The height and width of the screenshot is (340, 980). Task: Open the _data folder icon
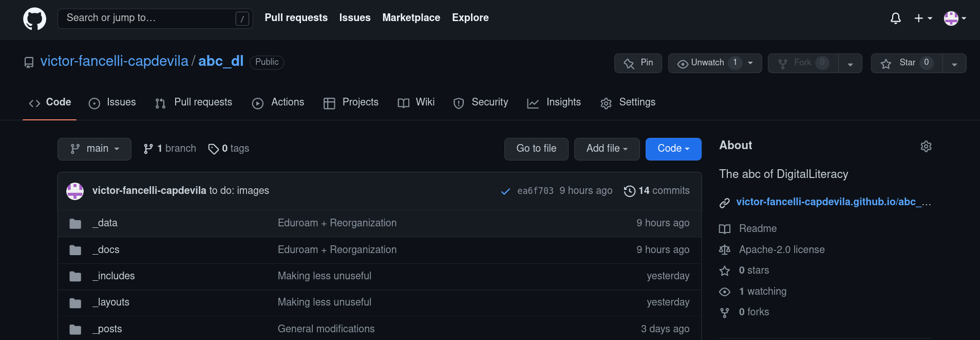coord(76,224)
